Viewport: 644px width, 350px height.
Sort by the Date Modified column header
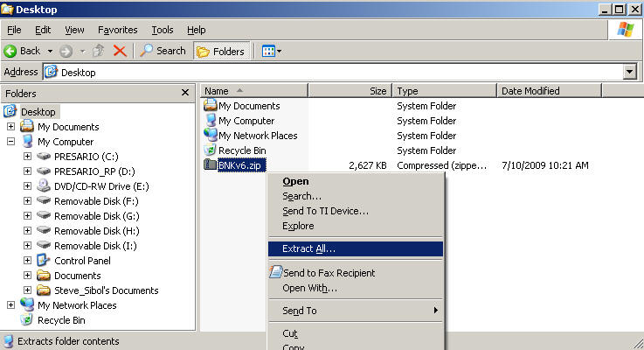549,91
